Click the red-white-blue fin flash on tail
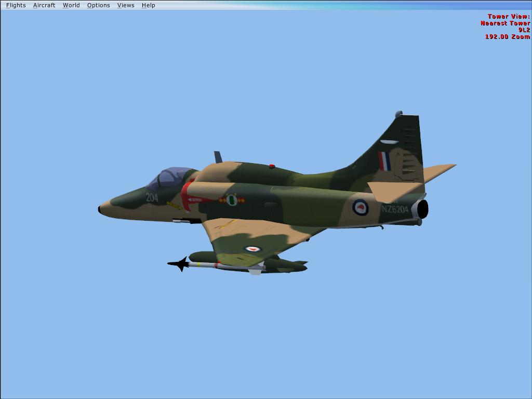The height and width of the screenshot is (399, 532). tap(384, 162)
